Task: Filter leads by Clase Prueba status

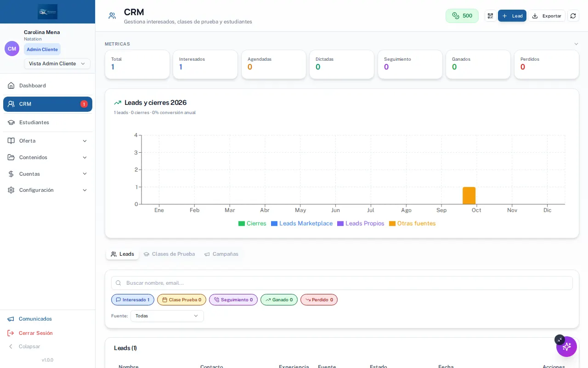Action: 181,300
